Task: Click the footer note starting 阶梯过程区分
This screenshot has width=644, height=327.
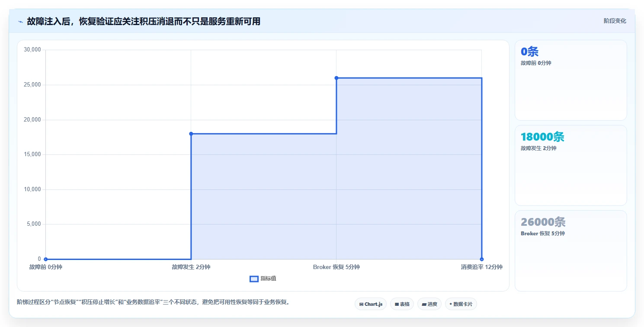Action: coord(153,302)
